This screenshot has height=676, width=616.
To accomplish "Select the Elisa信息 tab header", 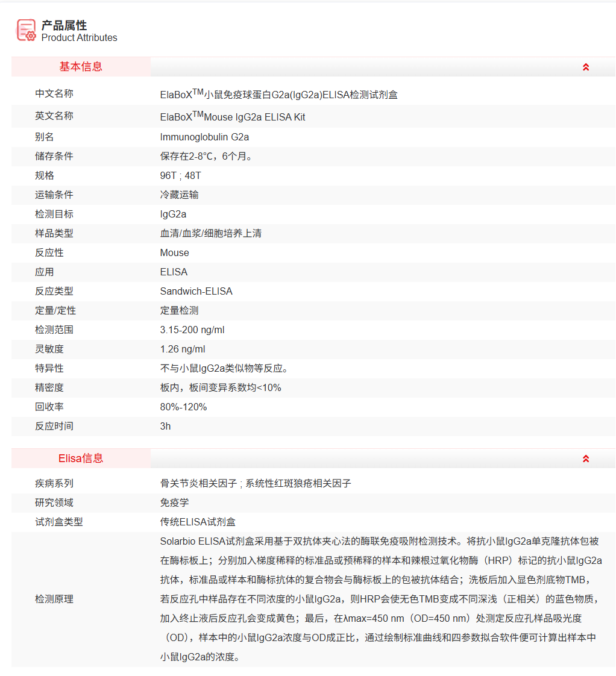I will click(x=81, y=458).
